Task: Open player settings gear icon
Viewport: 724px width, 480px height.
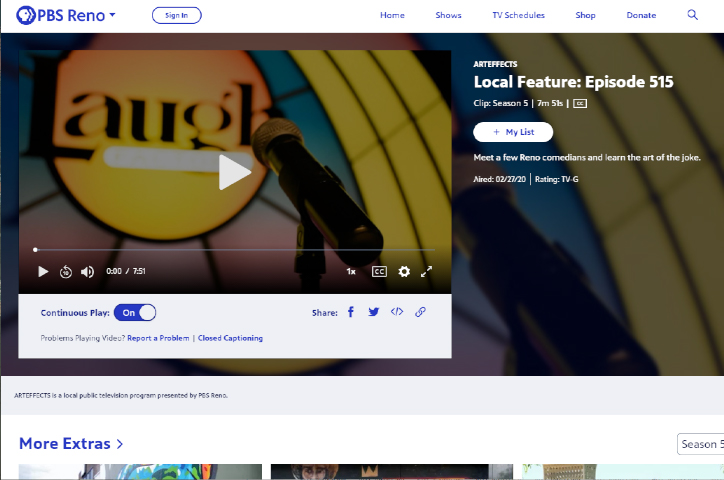Action: point(404,271)
